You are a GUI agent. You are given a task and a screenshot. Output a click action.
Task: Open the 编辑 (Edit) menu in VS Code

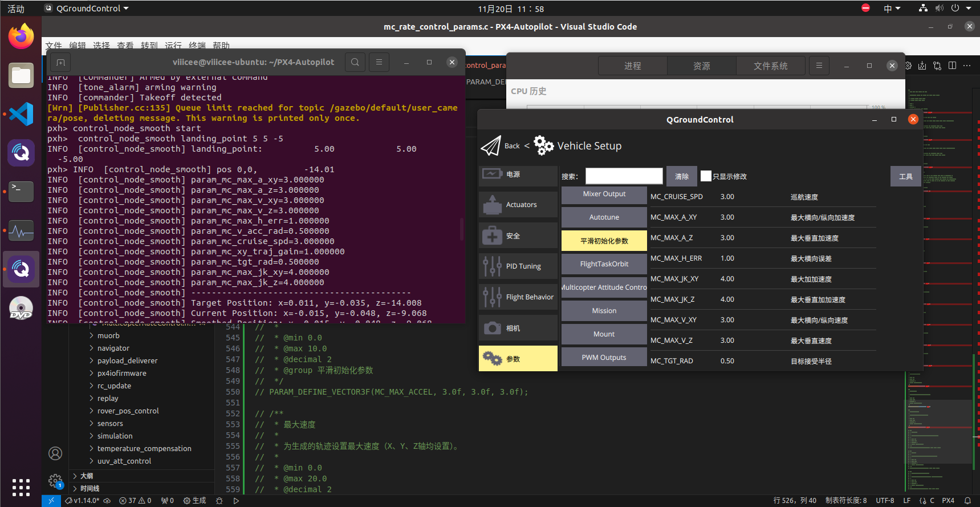[x=78, y=45]
